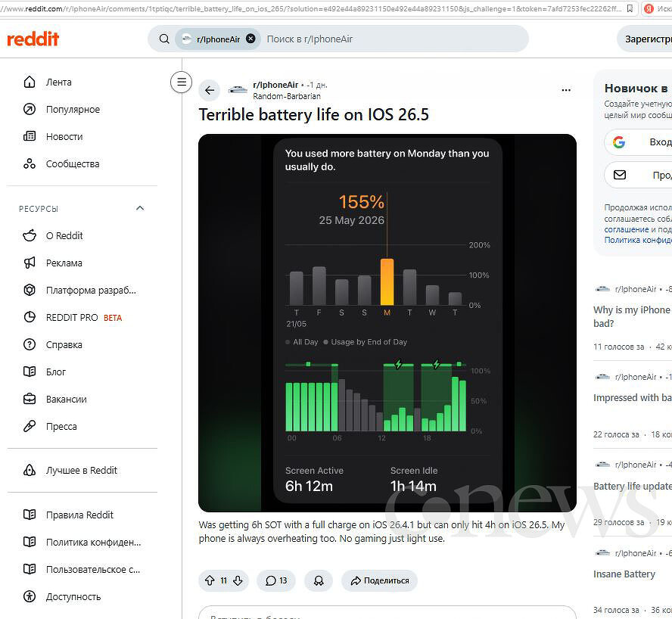Click the search magnifier icon
The width and height of the screenshot is (672, 619).
point(164,39)
